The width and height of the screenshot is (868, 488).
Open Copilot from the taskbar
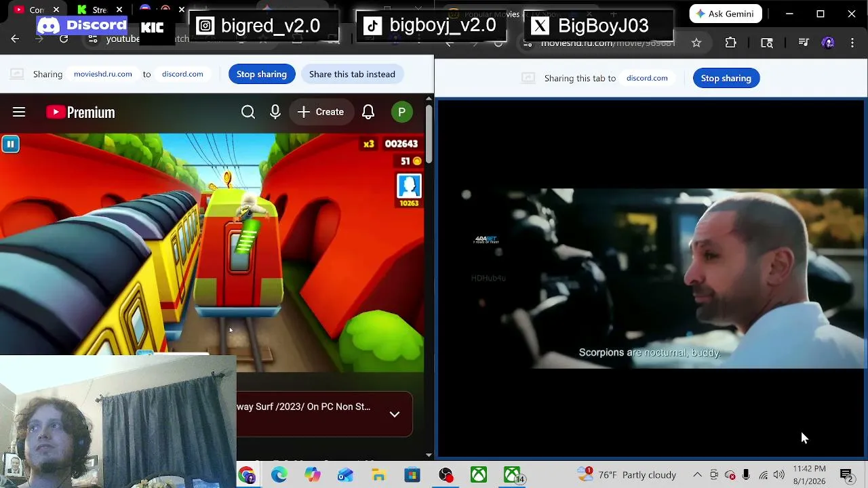point(313,475)
